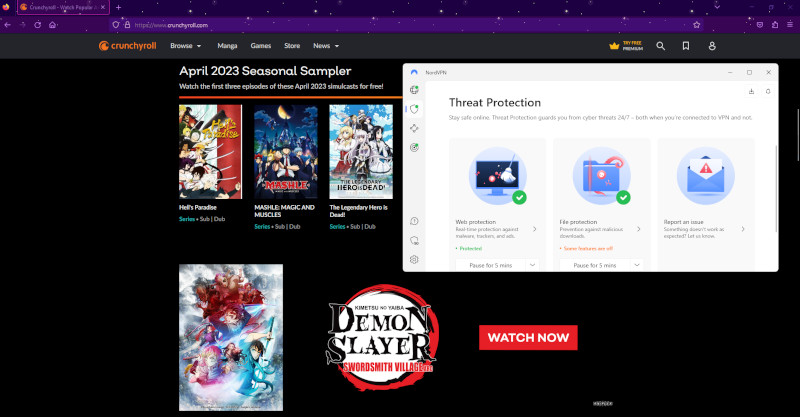
Task: Expand the Browse menu
Action: click(x=186, y=46)
